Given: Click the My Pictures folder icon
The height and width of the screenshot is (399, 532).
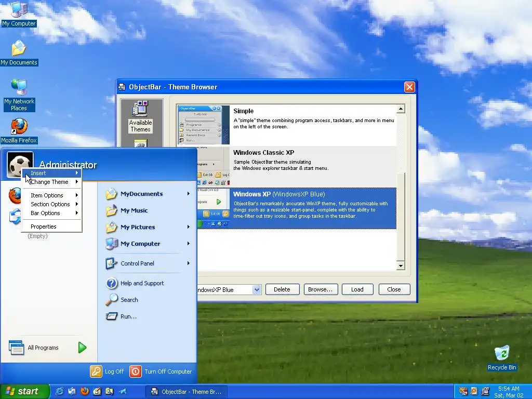Looking at the screenshot, I should (x=111, y=228).
